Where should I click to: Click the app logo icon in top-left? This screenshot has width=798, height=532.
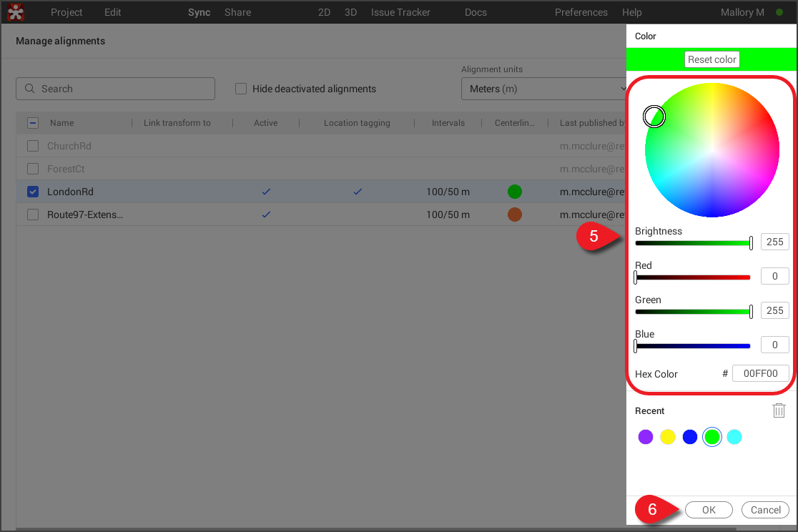pos(16,12)
